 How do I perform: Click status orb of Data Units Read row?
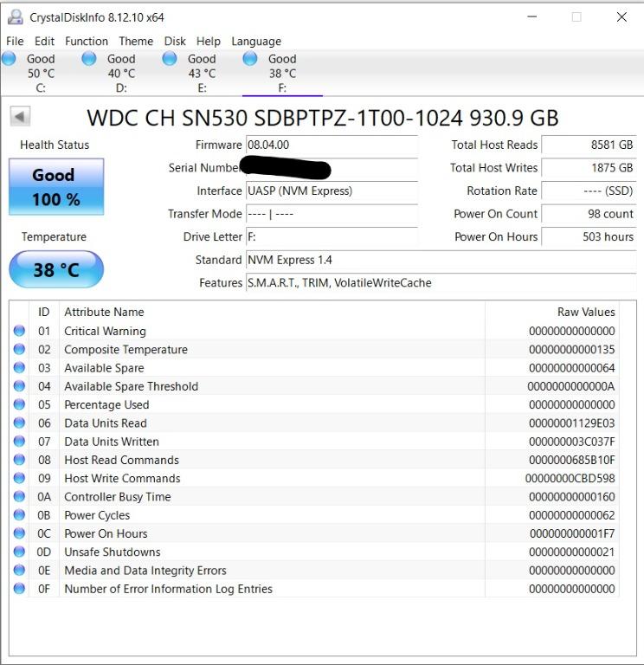pyautogui.click(x=19, y=423)
